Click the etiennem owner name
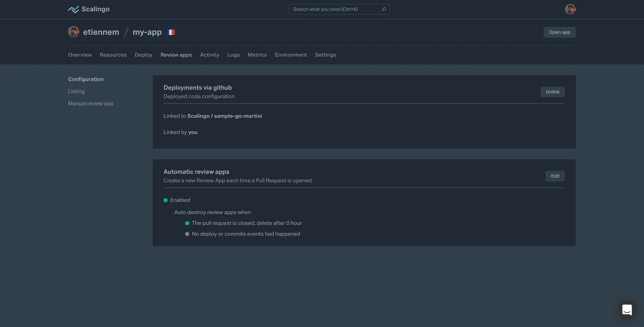This screenshot has height=327, width=644. point(101,32)
